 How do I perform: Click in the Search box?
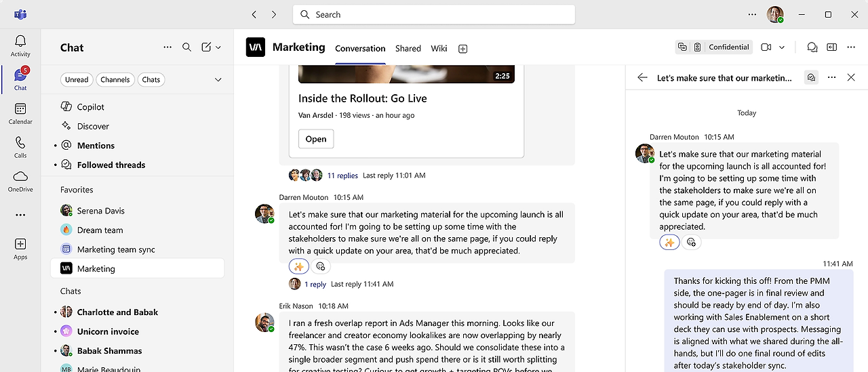tap(434, 14)
